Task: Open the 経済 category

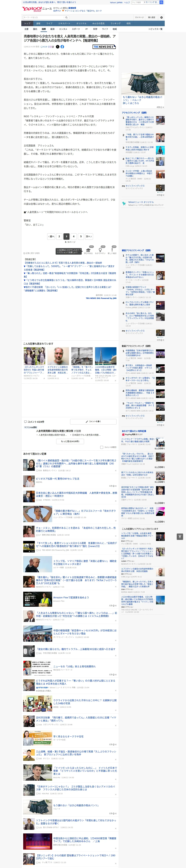Action: [x=52, y=29]
